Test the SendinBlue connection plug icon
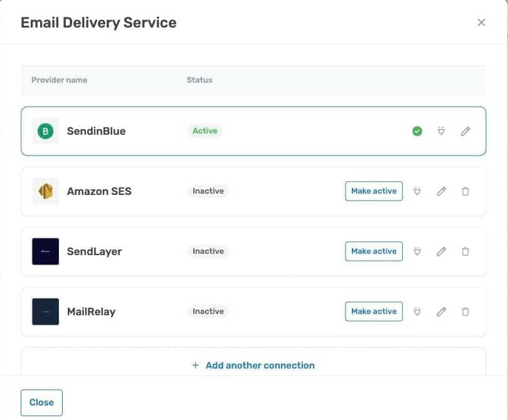 [x=441, y=131]
